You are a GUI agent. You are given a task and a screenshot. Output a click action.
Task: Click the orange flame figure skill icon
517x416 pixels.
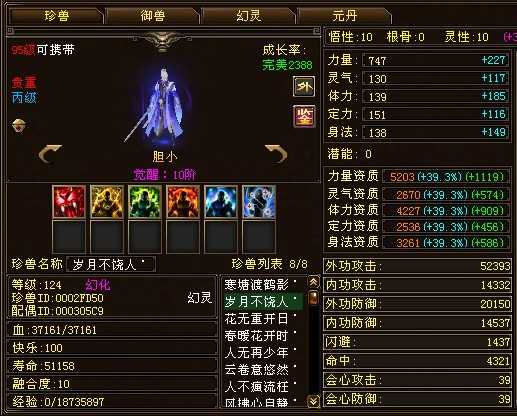click(x=183, y=202)
